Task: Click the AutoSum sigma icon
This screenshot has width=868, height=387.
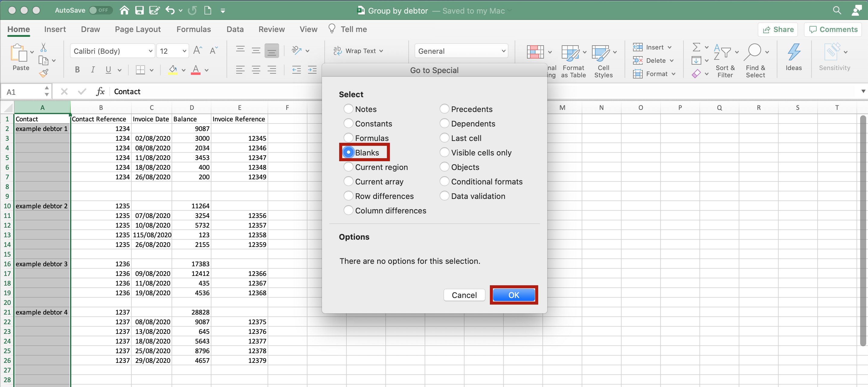Action: click(696, 47)
